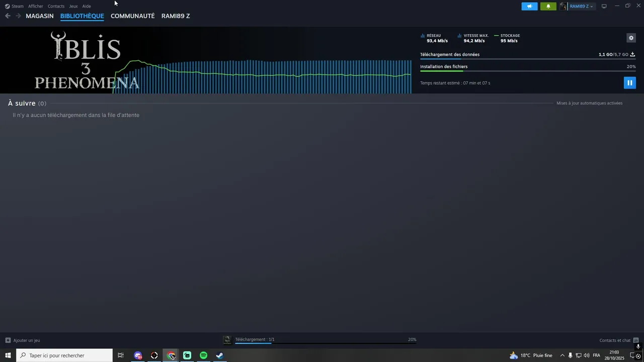This screenshot has width=644, height=362.
Task: Expand the RAMI89 Z account dropdown
Action: click(x=582, y=6)
